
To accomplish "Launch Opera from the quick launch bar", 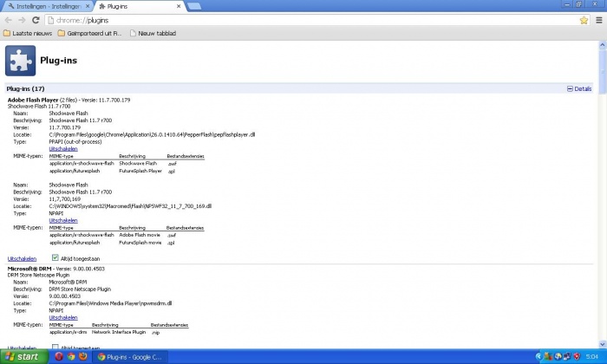I will 59,356.
